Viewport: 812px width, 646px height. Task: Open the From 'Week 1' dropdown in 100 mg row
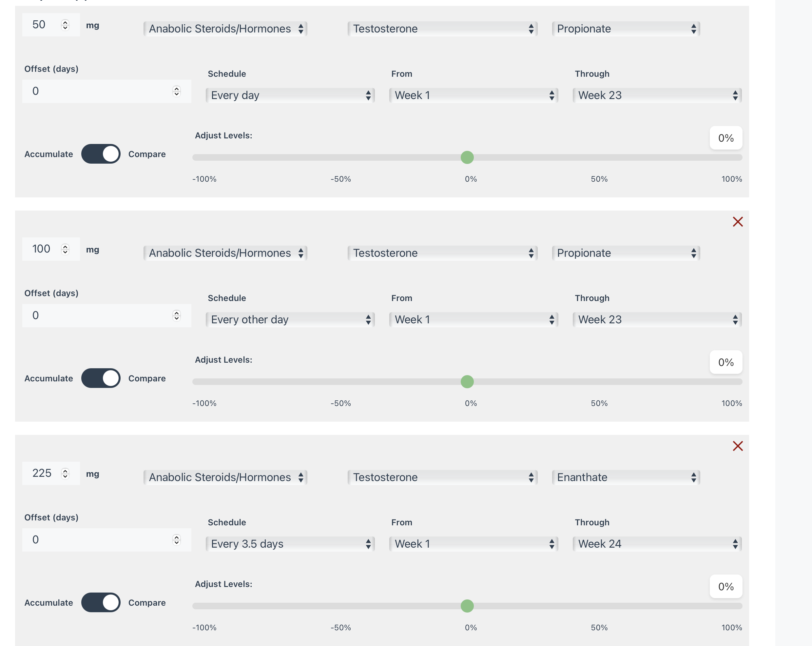474,320
